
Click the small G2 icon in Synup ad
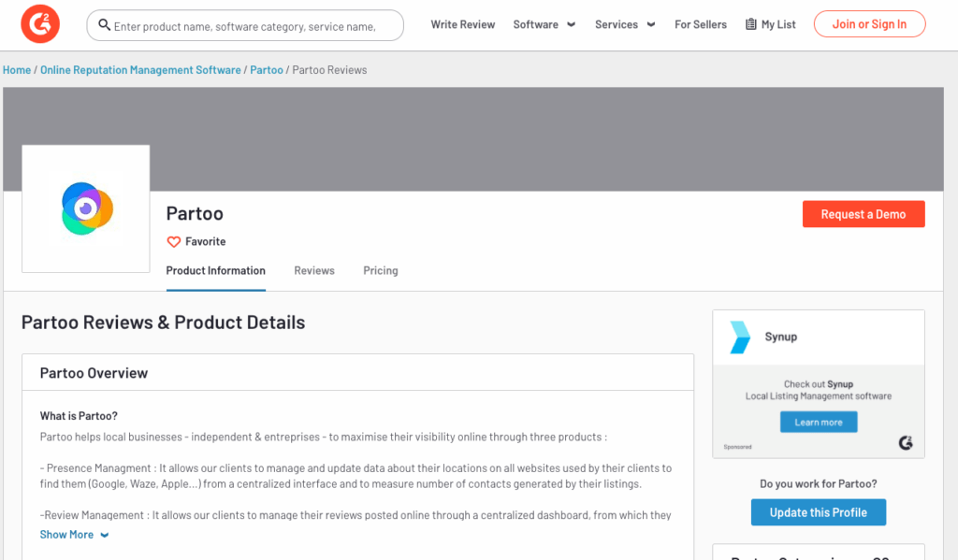pos(906,443)
